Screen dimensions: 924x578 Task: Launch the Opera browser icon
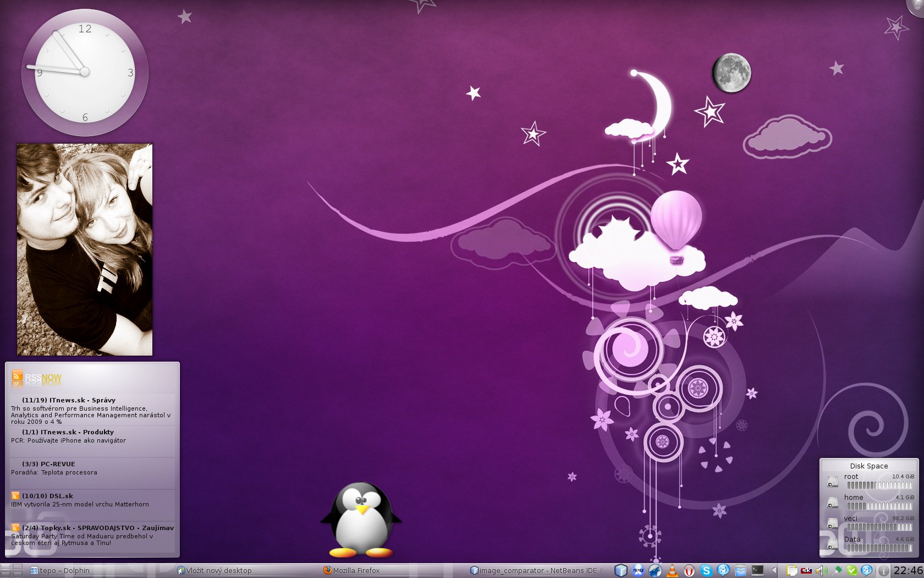click(689, 571)
